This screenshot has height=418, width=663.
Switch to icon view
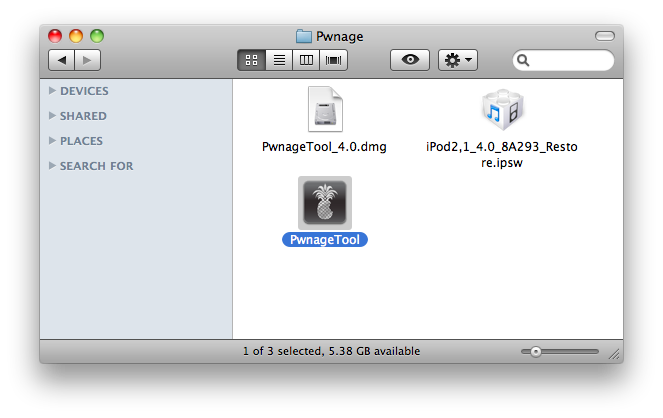pyautogui.click(x=252, y=60)
